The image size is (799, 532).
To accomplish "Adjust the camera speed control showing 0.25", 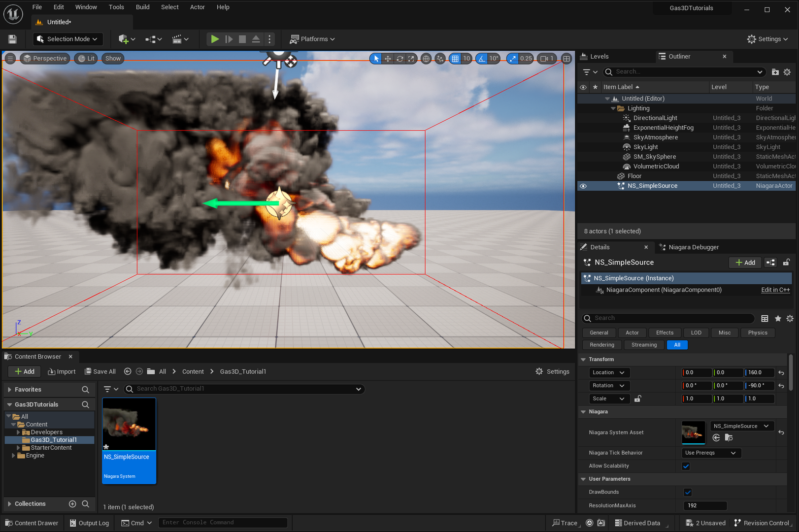I will tap(520, 58).
